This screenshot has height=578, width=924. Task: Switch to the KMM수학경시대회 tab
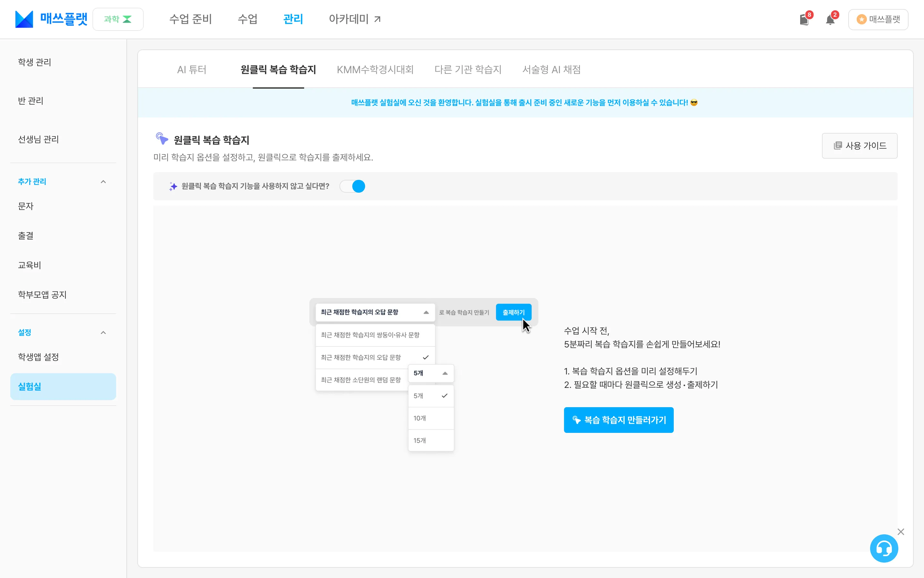coord(375,70)
